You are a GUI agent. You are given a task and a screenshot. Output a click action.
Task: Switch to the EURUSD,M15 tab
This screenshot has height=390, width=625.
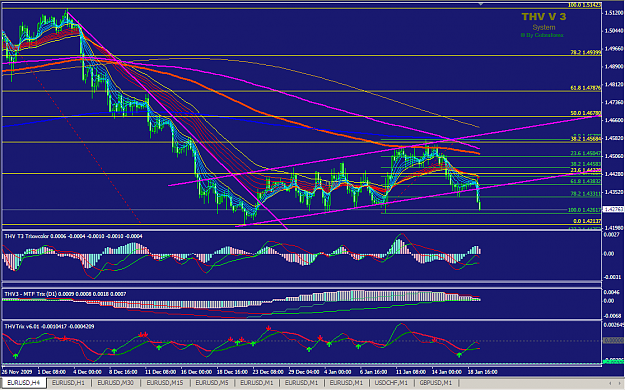pyautogui.click(x=165, y=383)
